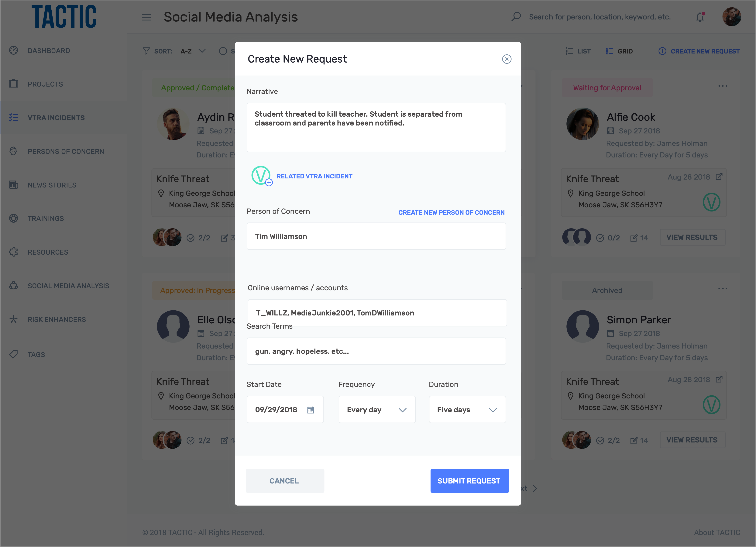The image size is (756, 547).
Task: Click the Submit Request button
Action: click(x=470, y=481)
